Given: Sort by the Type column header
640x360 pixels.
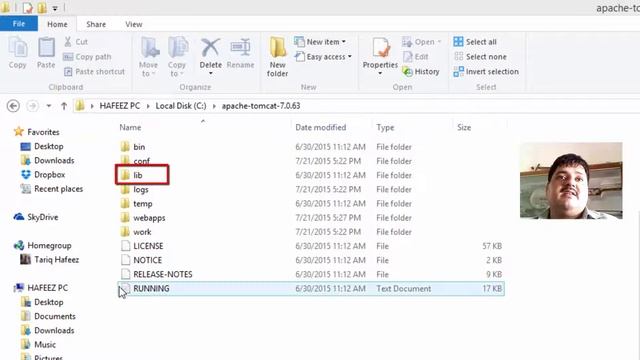Looking at the screenshot, I should pyautogui.click(x=385, y=127).
